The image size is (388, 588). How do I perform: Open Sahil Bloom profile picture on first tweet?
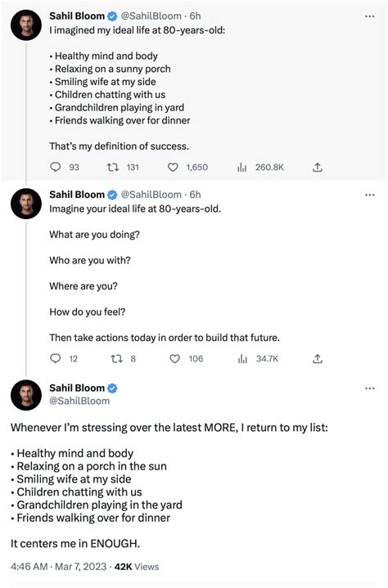click(26, 25)
